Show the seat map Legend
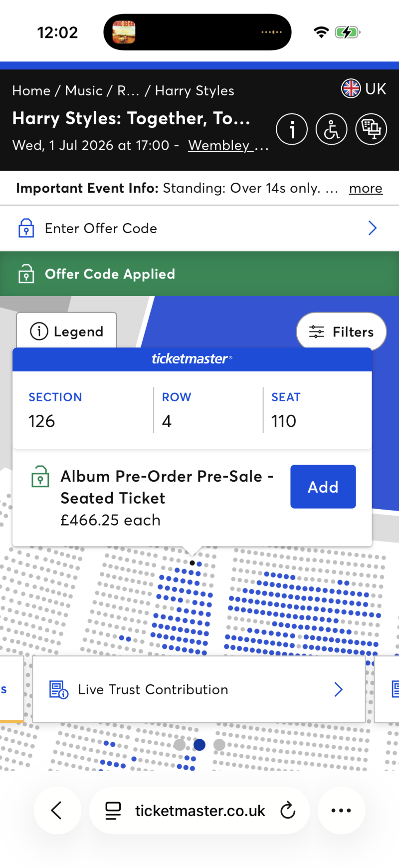Viewport: 399px width, 868px height. click(x=67, y=331)
